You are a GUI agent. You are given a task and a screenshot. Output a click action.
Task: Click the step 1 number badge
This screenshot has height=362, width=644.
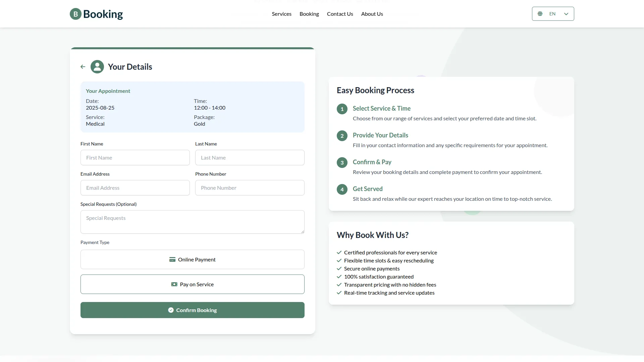(x=342, y=109)
